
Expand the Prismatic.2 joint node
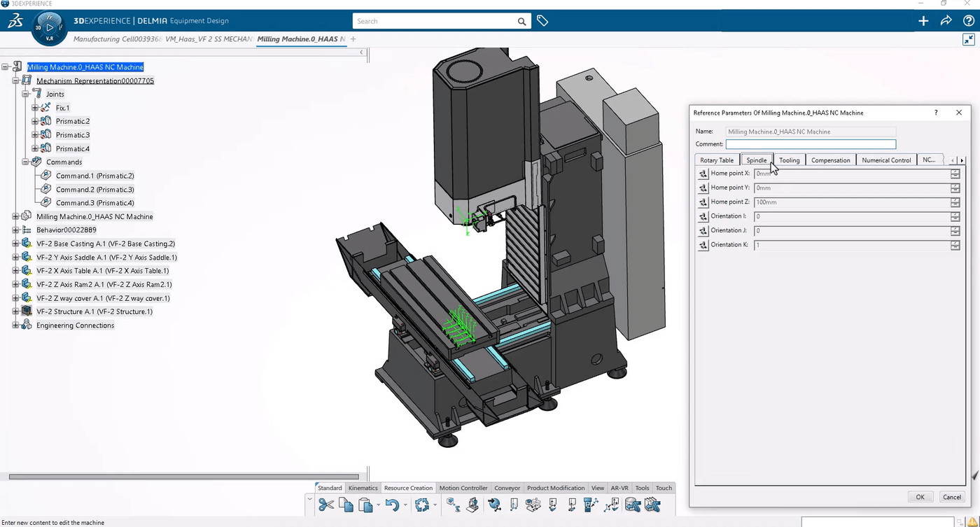pos(35,121)
